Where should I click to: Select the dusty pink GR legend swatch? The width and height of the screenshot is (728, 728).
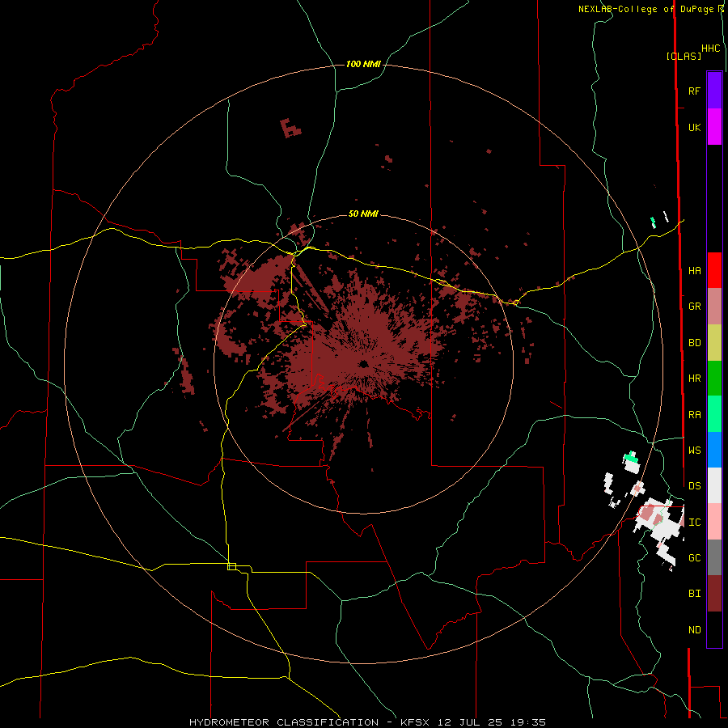(714, 307)
